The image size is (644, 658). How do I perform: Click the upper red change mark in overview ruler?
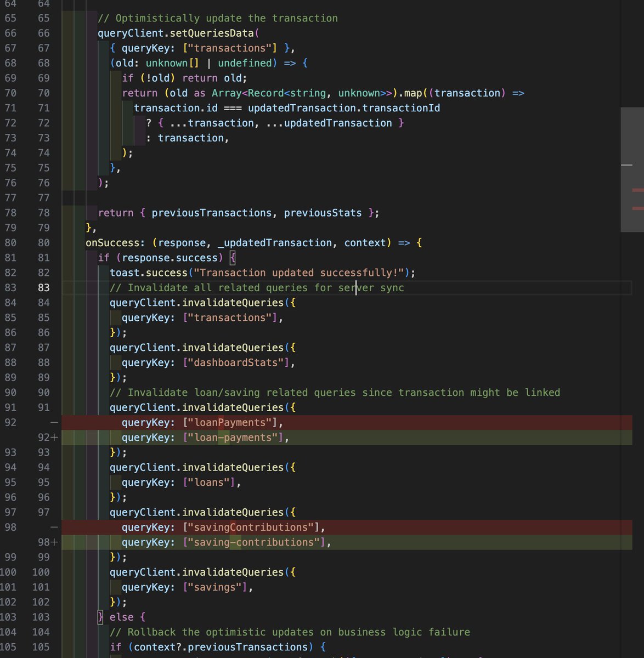pos(638,190)
